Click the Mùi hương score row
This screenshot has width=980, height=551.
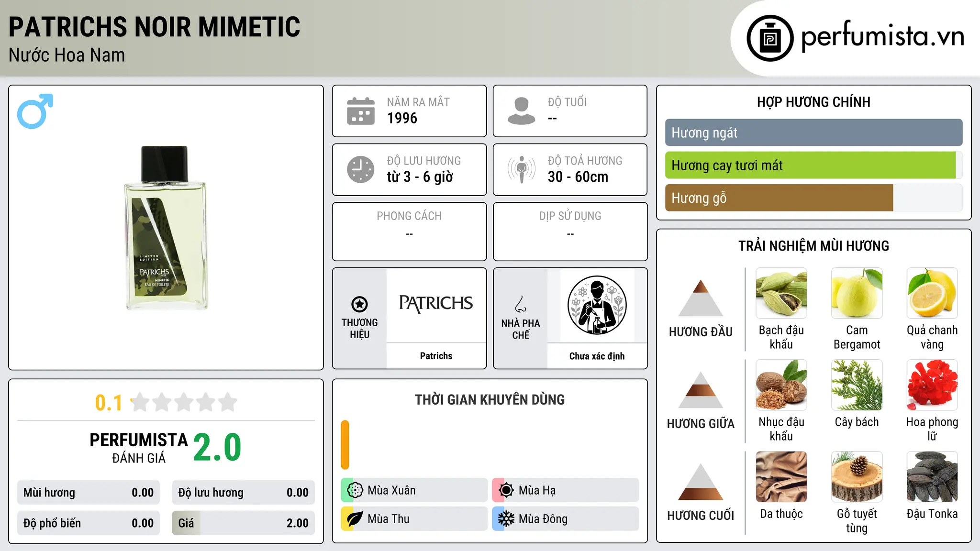point(89,493)
